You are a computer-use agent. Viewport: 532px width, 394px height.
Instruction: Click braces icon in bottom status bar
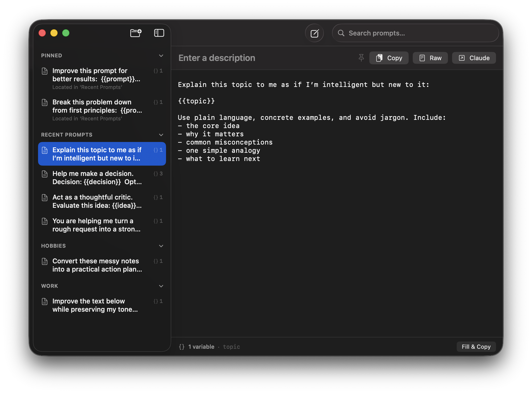tap(182, 347)
